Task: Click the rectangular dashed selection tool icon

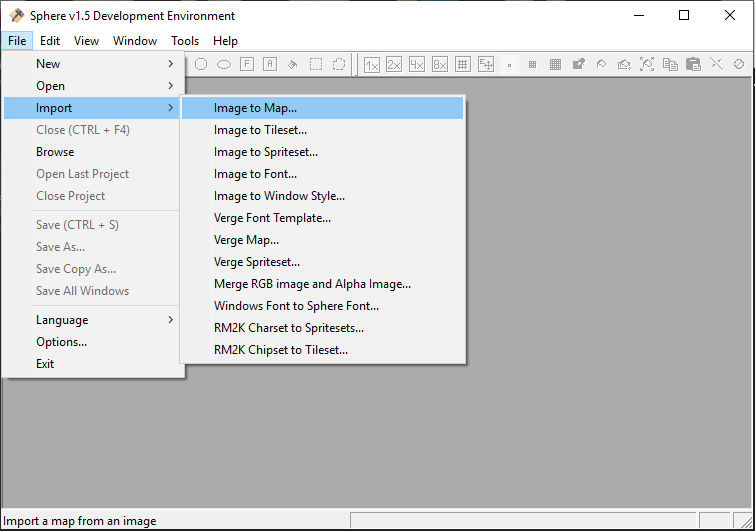Action: coord(316,64)
